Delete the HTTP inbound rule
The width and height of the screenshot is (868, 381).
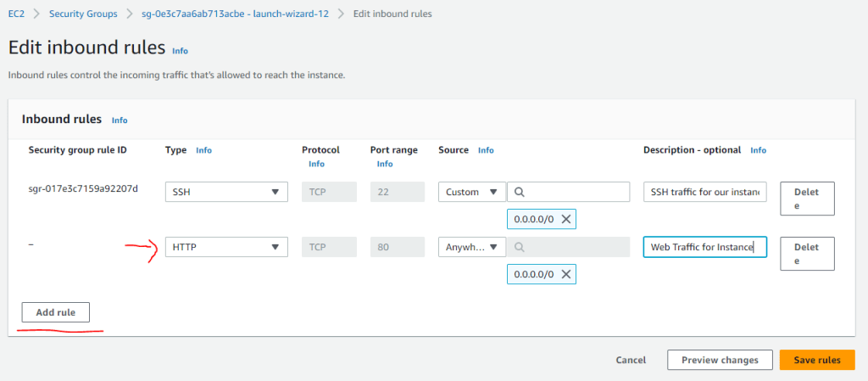coord(807,254)
